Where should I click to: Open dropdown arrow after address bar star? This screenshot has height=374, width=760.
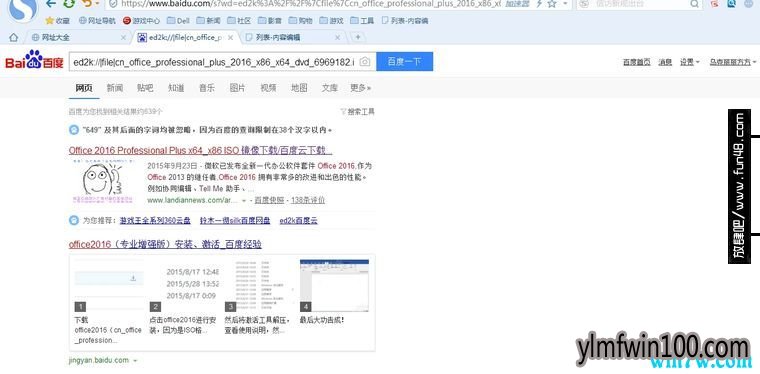click(x=565, y=4)
